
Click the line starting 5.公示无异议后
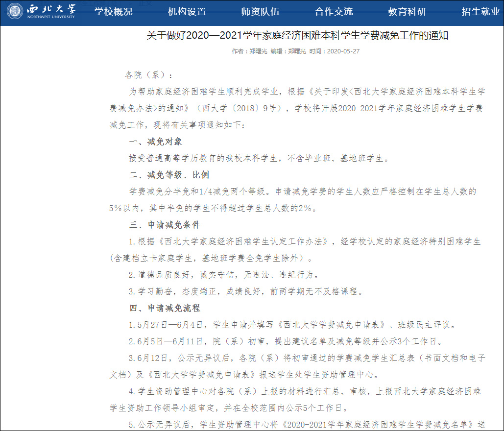(307, 425)
